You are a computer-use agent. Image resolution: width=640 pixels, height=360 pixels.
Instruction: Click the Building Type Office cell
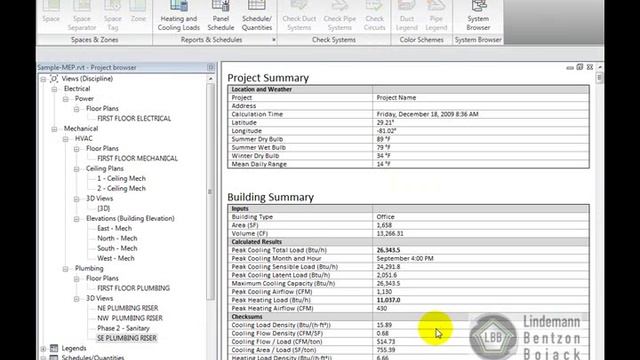coord(480,217)
